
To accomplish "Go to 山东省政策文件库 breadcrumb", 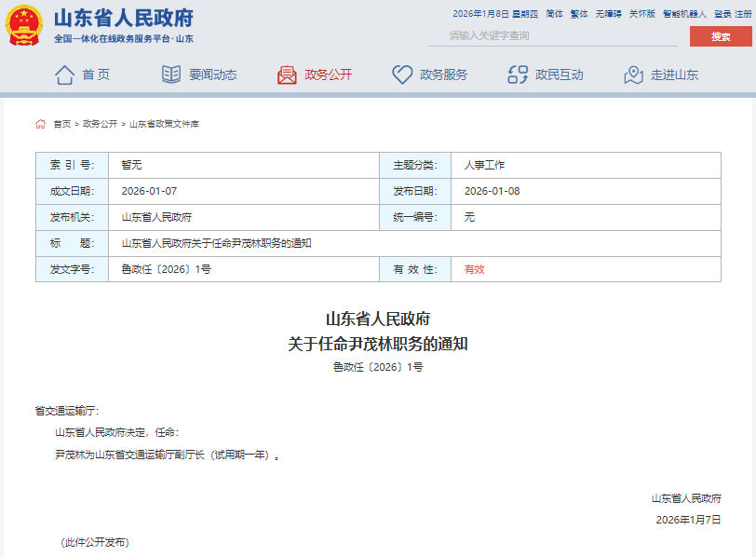I will click(164, 124).
